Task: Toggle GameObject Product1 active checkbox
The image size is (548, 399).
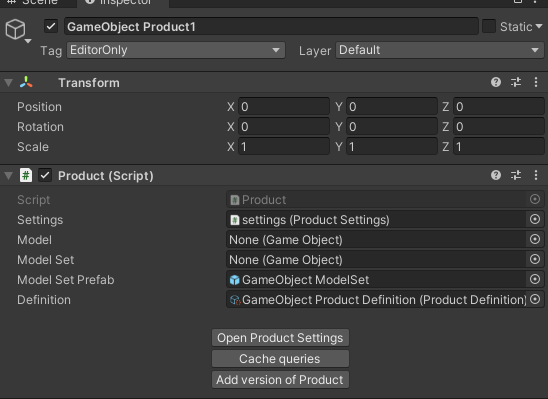Action: (x=51, y=27)
